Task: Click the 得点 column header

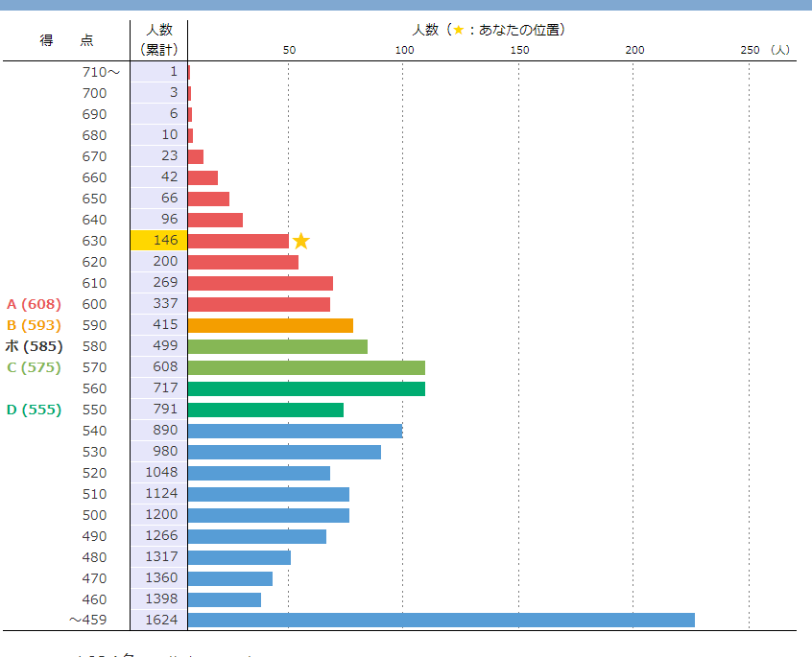Action: pos(66,39)
